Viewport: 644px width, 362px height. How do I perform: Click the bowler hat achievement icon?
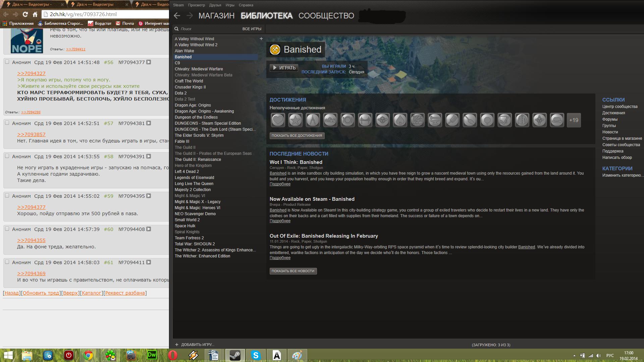point(557,120)
